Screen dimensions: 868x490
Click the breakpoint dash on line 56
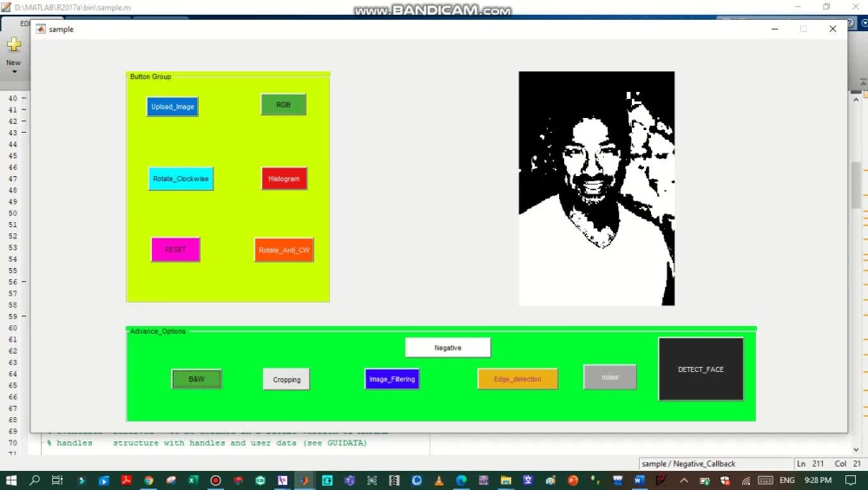coord(23,282)
